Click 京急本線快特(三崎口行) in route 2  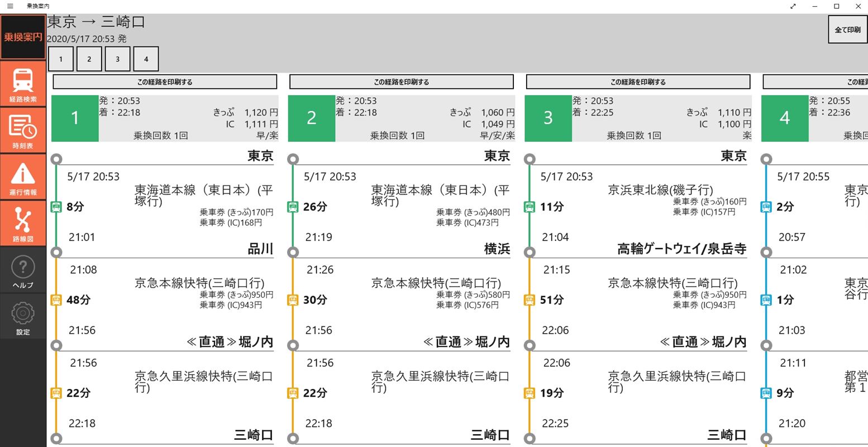[436, 283]
